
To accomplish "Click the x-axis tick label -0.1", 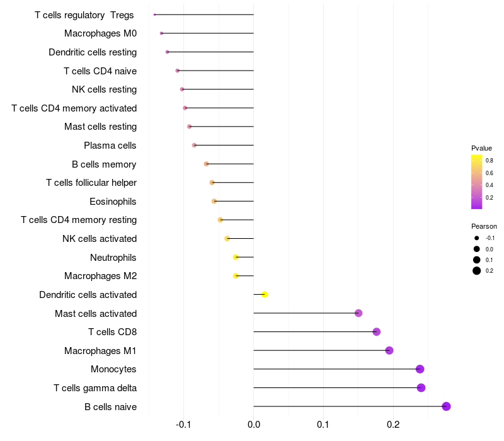I will (183, 425).
